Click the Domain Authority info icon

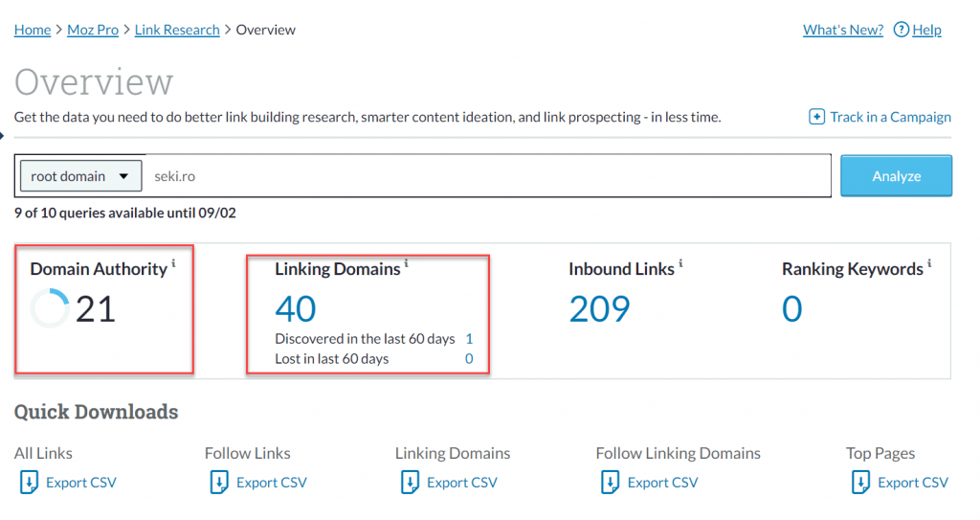173,263
